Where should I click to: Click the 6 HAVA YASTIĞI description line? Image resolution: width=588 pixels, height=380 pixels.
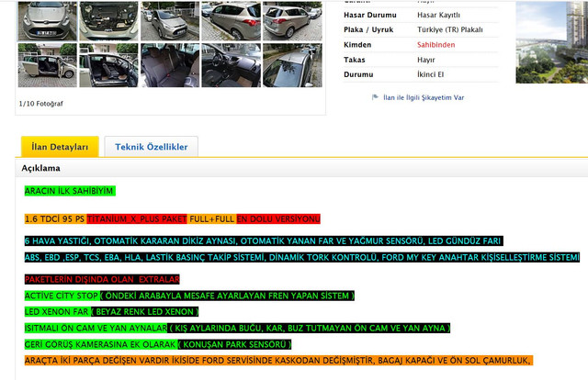click(x=264, y=241)
